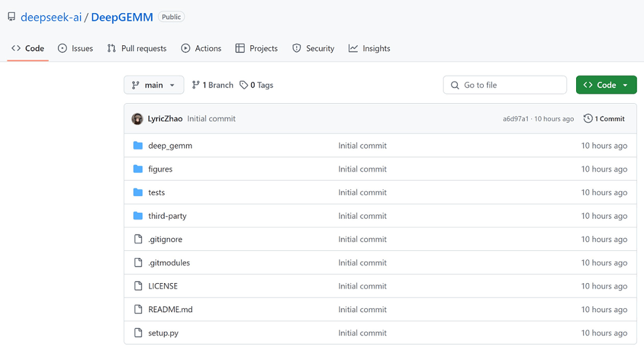Click the LICENSE file icon
Image resolution: width=644 pixels, height=351 pixels.
(138, 286)
